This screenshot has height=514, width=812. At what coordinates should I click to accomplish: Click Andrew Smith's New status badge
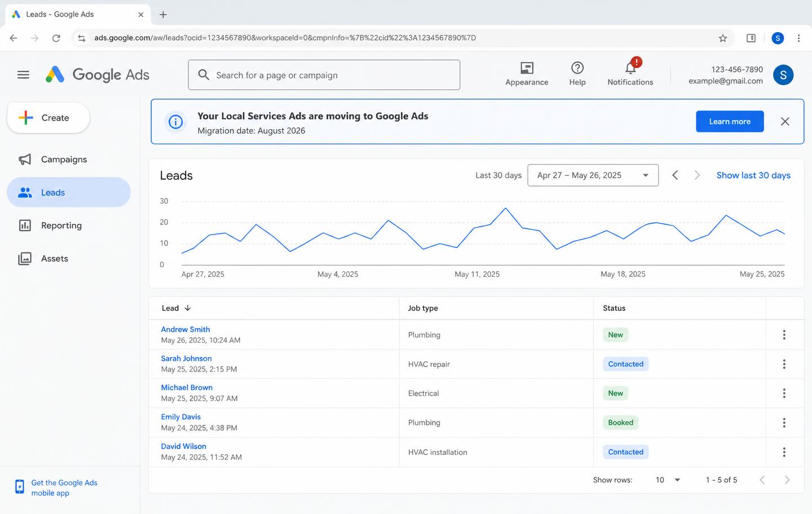click(615, 335)
